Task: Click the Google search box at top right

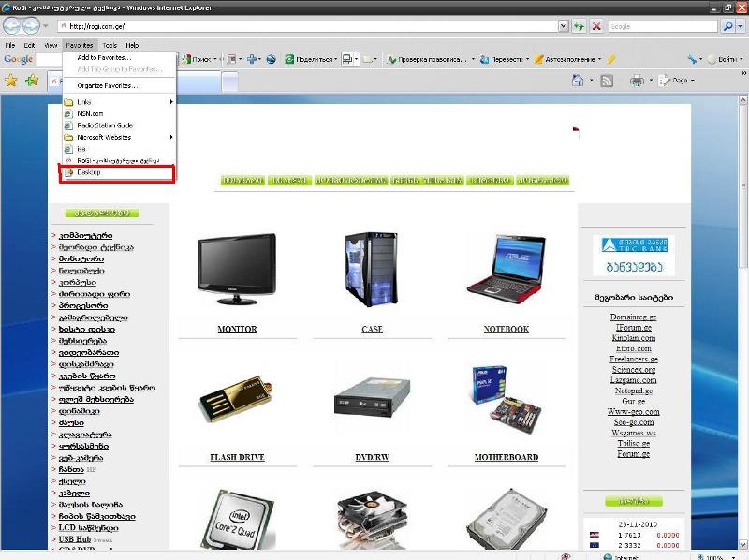Action: tap(663, 26)
